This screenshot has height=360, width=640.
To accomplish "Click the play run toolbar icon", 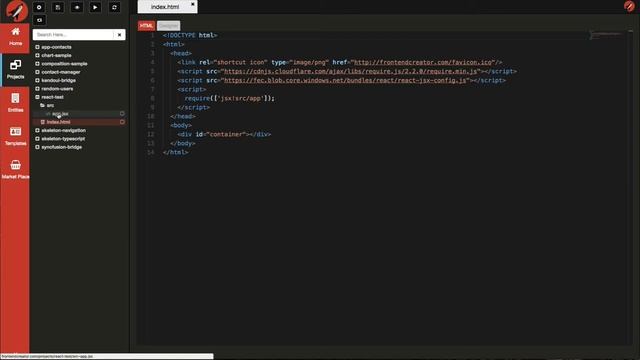I will pos(96,7).
